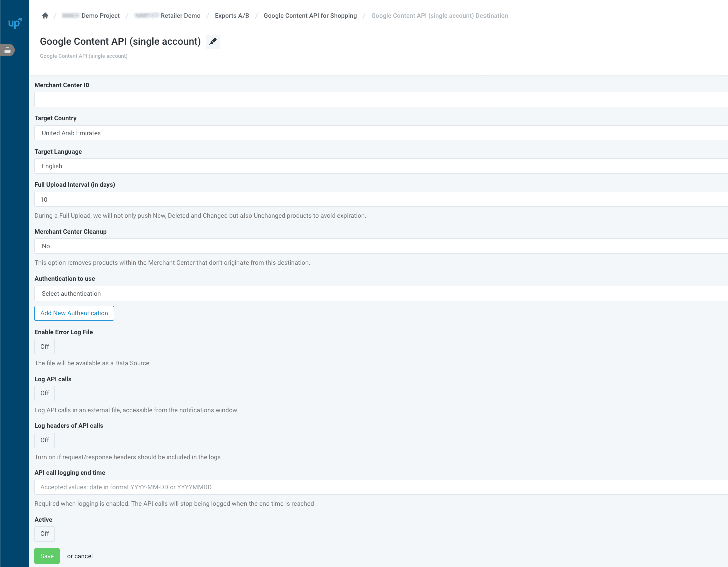Save the destination settings
The height and width of the screenshot is (567, 728).
click(47, 556)
